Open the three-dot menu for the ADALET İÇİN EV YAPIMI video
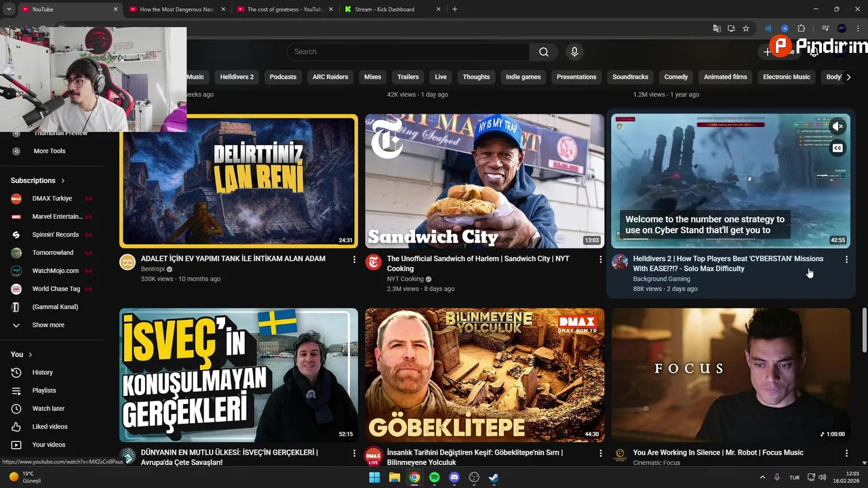The width and height of the screenshot is (868, 488). coord(354,260)
